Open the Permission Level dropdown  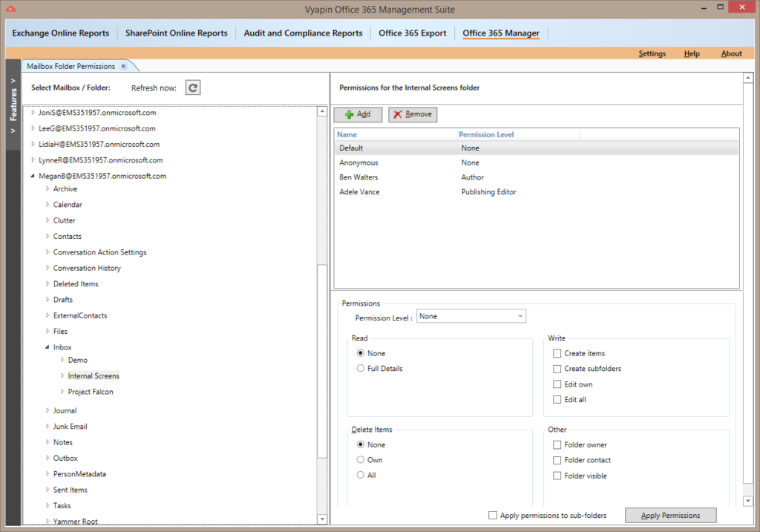pos(471,316)
